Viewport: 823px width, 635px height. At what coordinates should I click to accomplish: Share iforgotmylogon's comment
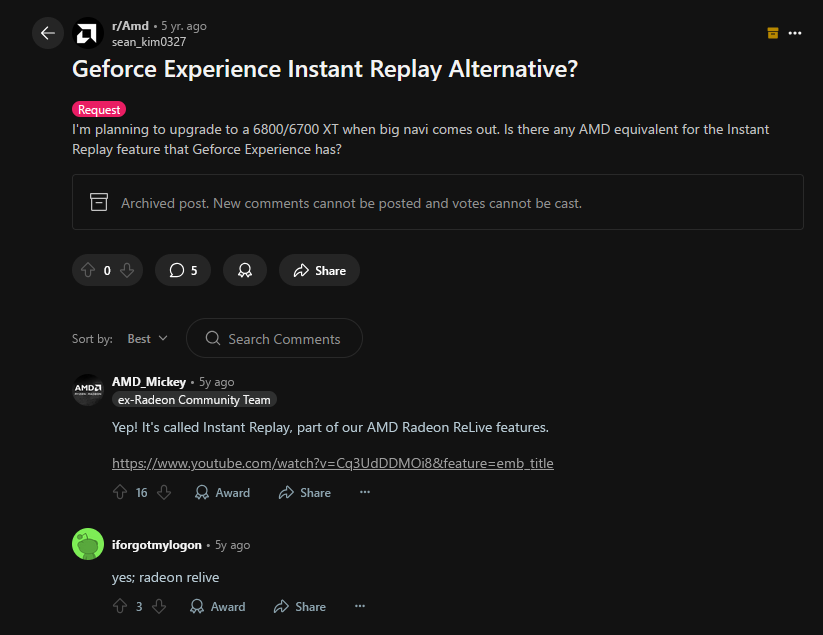pos(300,606)
